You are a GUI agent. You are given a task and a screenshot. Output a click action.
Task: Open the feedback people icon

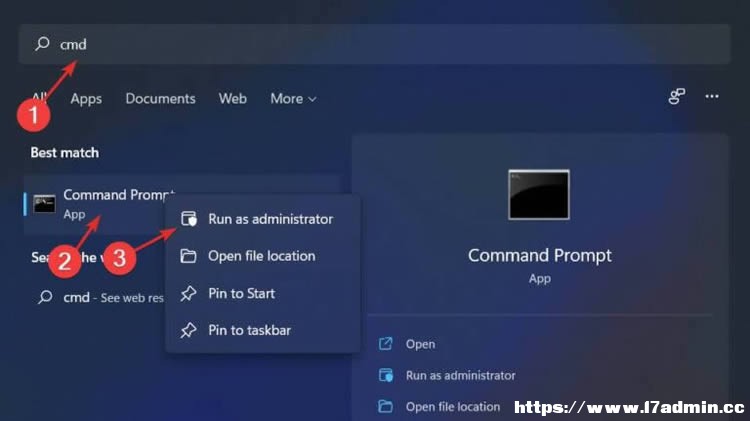pos(676,97)
